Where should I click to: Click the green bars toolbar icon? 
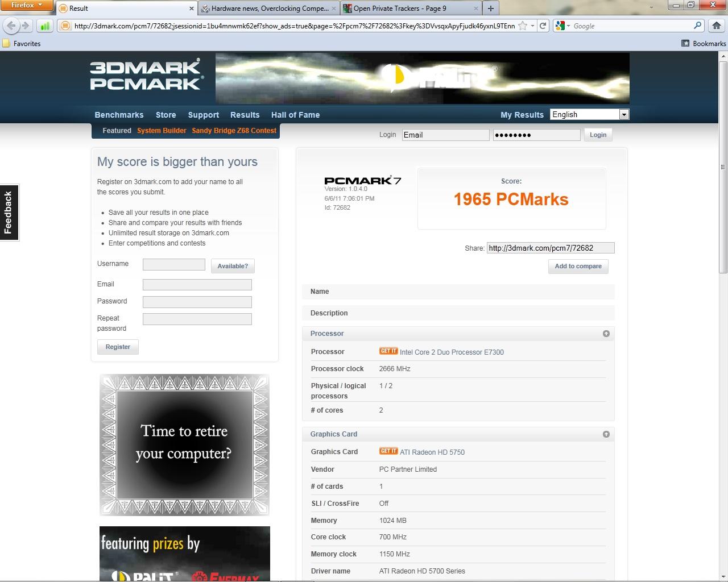(x=45, y=26)
